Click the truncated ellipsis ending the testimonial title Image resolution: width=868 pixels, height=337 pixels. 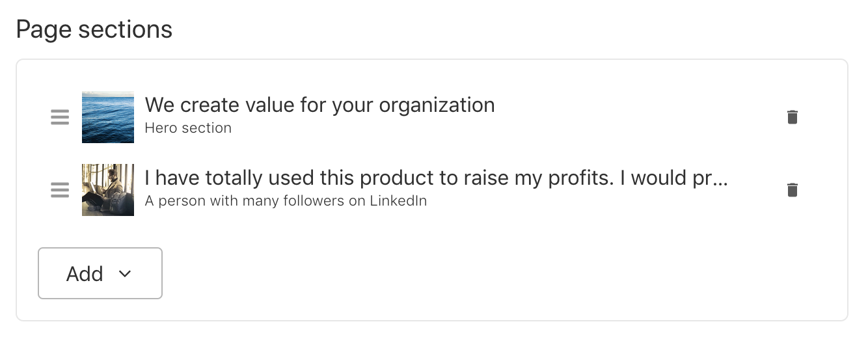720,179
